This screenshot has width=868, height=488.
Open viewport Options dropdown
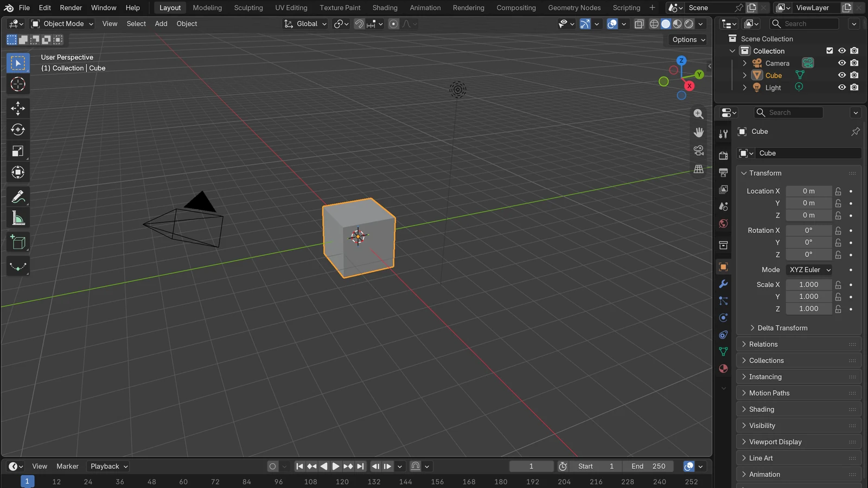688,40
